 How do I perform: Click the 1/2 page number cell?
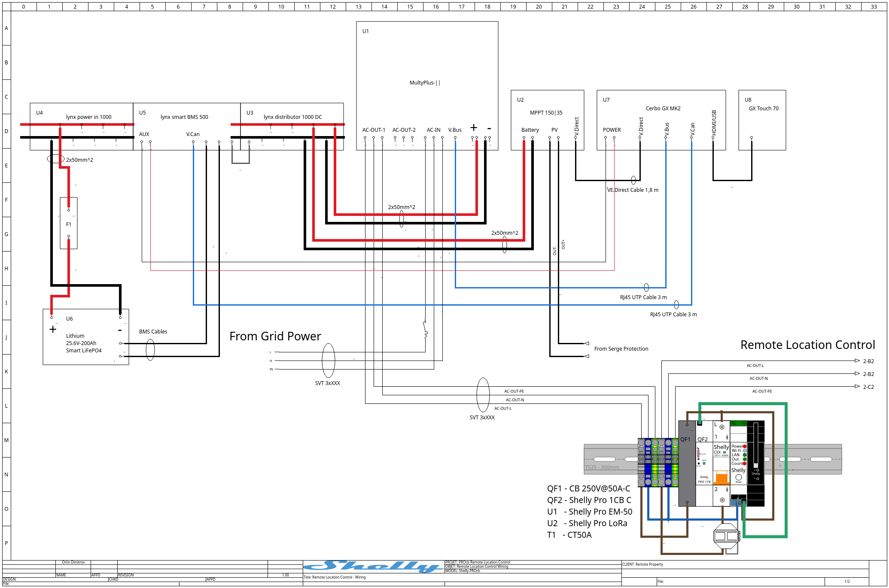(847, 582)
